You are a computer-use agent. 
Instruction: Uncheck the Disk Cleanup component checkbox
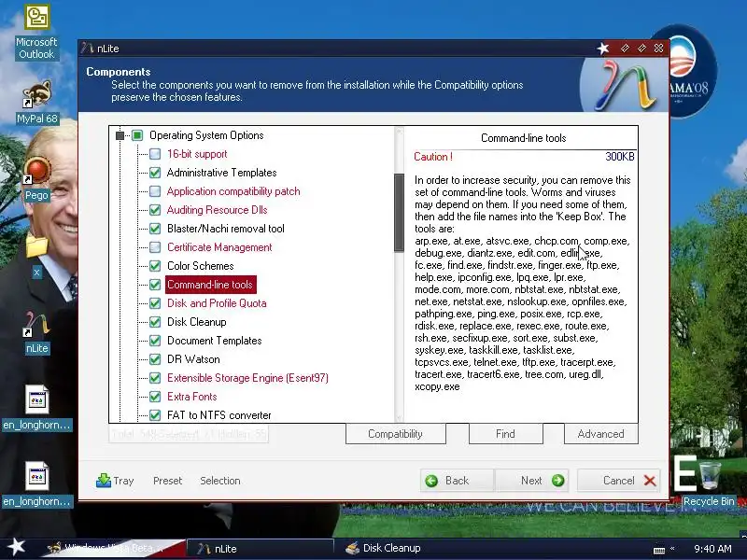(x=155, y=322)
